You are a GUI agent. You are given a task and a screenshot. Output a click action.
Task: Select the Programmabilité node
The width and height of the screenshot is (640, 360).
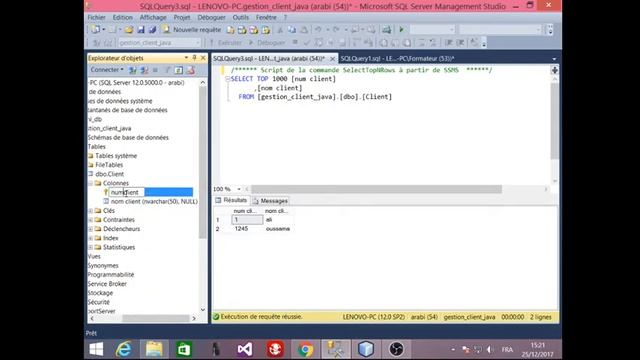(111, 275)
